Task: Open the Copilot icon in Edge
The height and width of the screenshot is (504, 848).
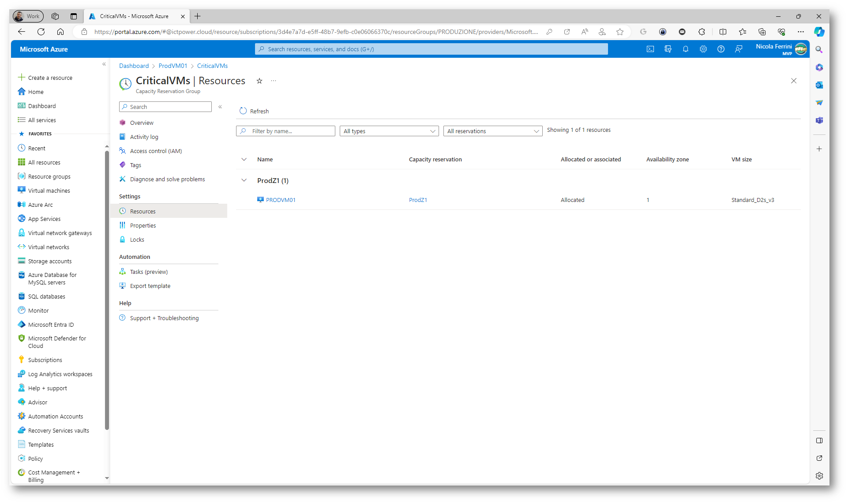Action: click(819, 32)
